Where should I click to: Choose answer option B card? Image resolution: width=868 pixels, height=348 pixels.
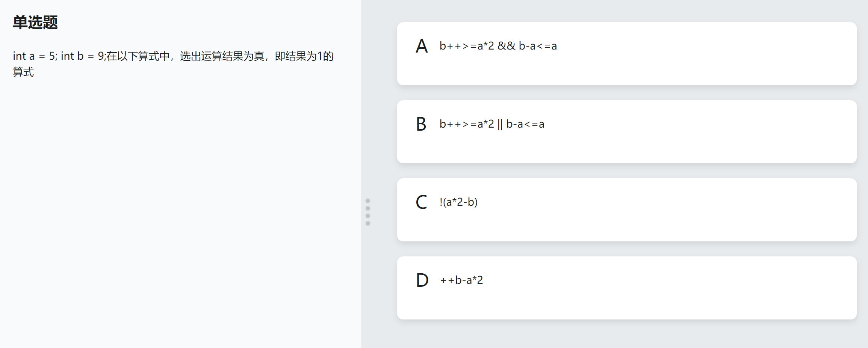click(x=627, y=132)
